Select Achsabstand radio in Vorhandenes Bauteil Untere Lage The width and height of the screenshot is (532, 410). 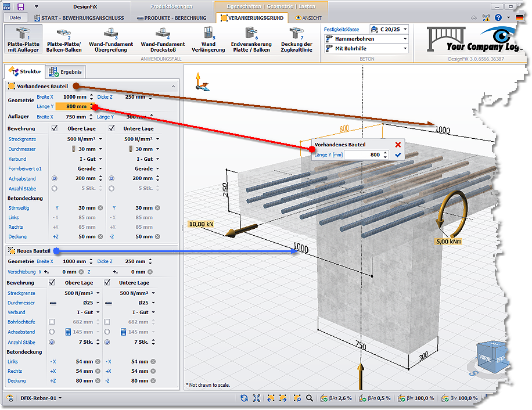112,178
